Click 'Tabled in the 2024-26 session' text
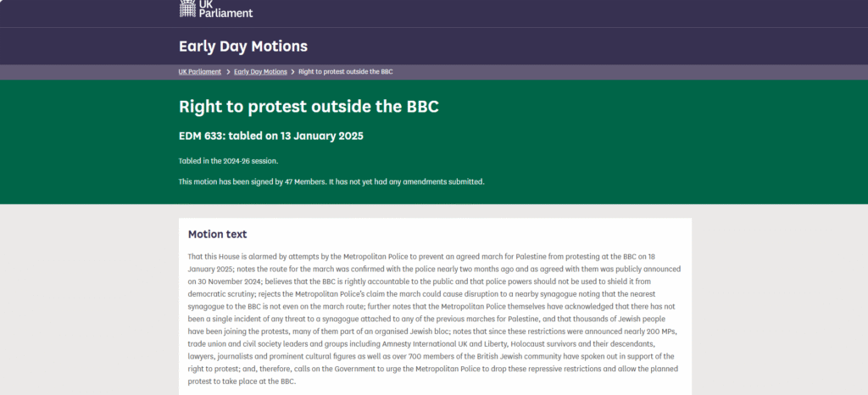This screenshot has width=868, height=395. tap(228, 160)
